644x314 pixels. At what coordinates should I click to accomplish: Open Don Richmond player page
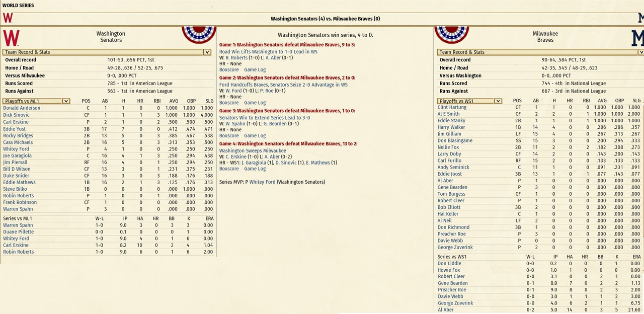click(x=452, y=227)
